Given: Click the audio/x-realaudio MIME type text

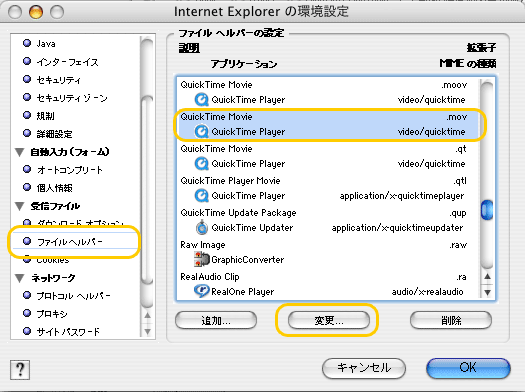Looking at the screenshot, I should pos(427,292).
